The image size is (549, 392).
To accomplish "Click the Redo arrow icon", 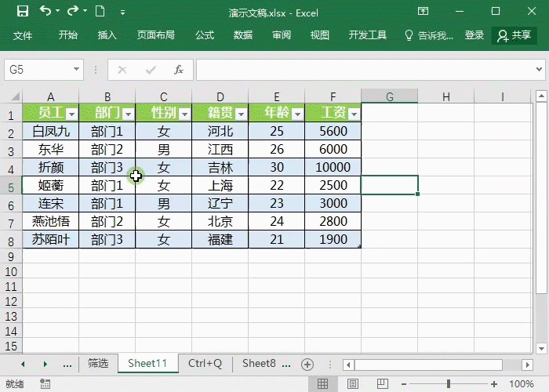I will tap(72, 12).
